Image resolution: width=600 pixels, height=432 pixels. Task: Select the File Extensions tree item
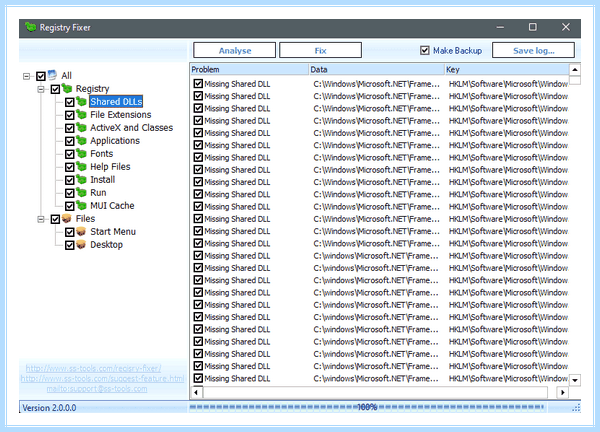[x=121, y=114]
